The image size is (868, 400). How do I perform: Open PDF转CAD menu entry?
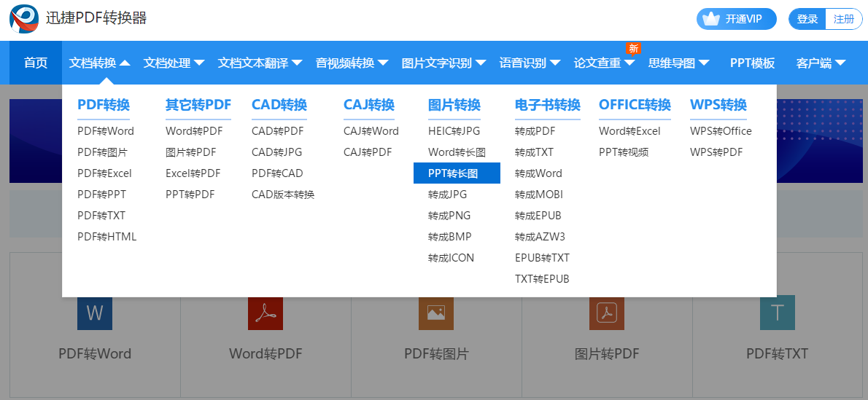[x=277, y=173]
